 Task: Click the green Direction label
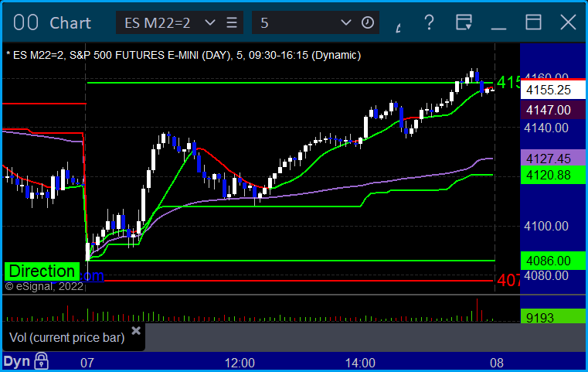(x=42, y=271)
